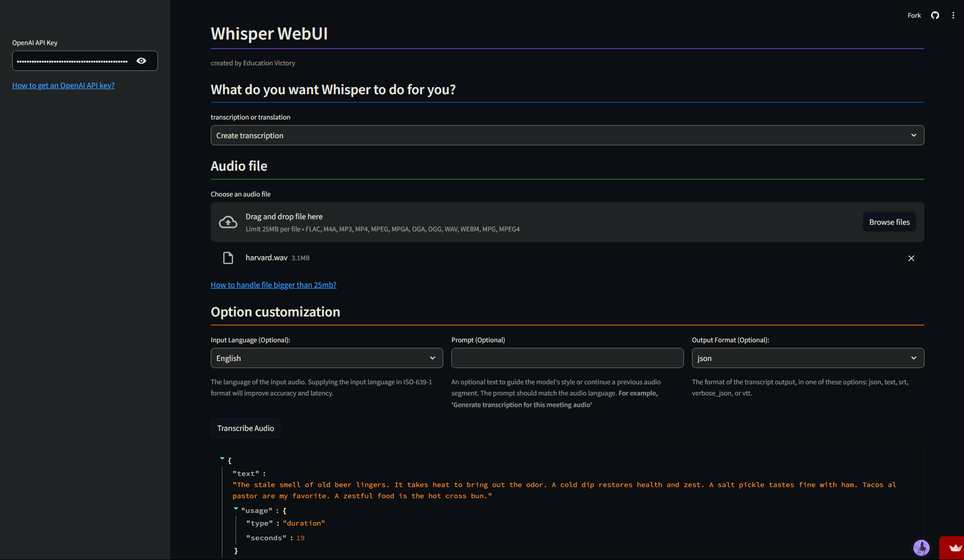This screenshot has height=560, width=964.
Task: Click the seconds value 19
Action: point(300,538)
